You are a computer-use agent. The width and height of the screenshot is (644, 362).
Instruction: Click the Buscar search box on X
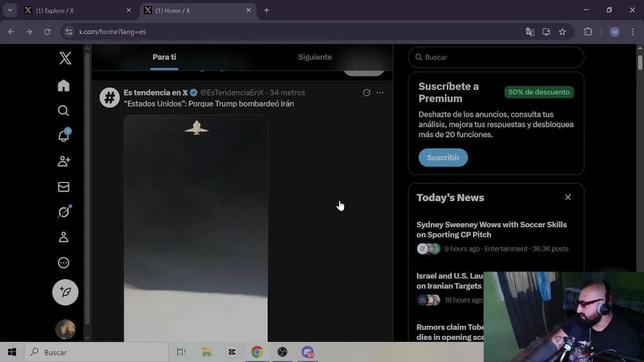496,57
